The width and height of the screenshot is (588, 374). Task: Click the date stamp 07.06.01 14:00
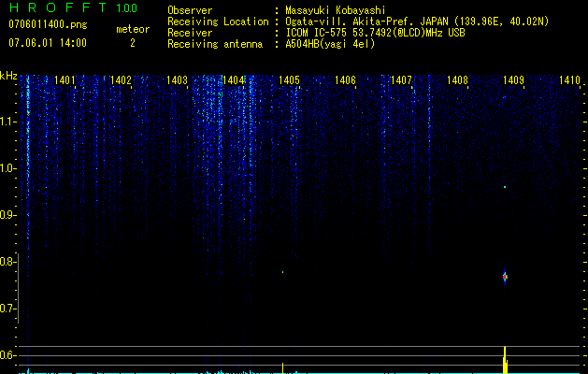(48, 43)
